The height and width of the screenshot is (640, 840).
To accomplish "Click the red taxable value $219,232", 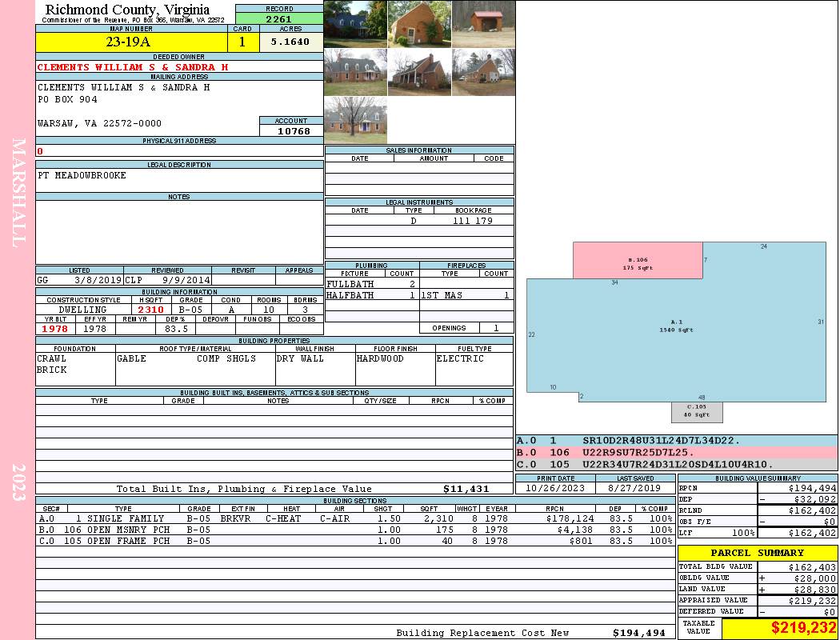I will 779,627.
